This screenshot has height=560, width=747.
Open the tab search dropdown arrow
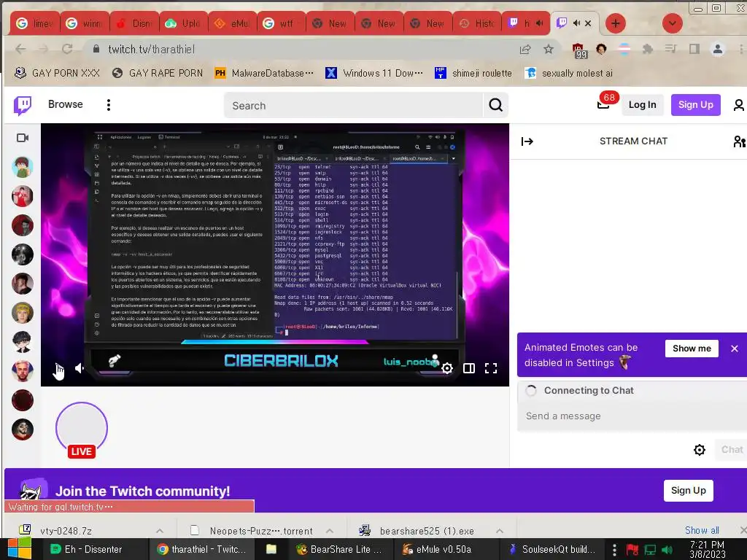[x=672, y=23]
